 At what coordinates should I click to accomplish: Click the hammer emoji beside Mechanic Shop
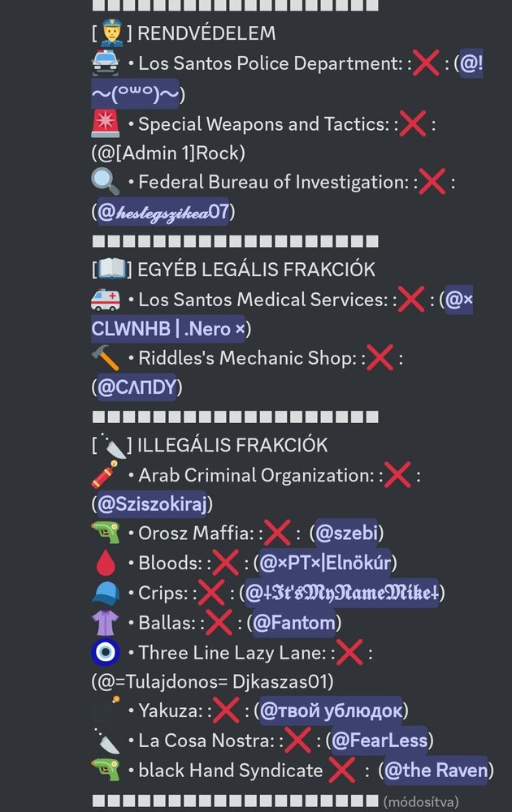coord(105,358)
